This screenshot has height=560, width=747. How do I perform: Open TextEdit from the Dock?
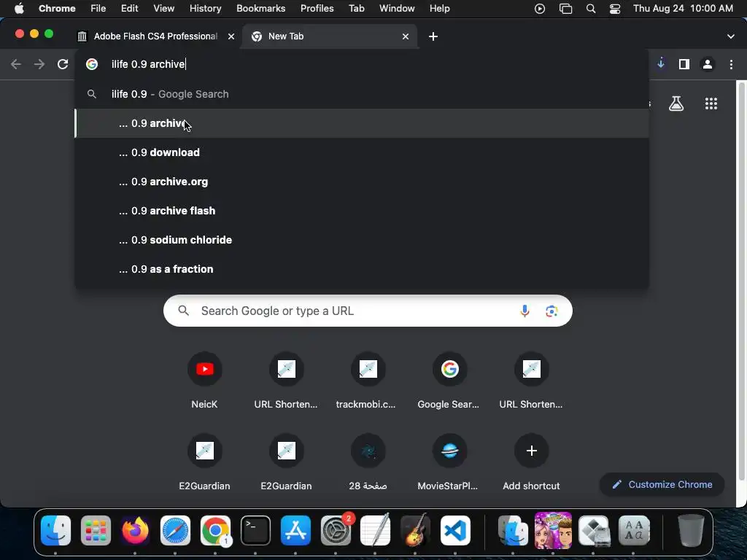click(x=376, y=531)
